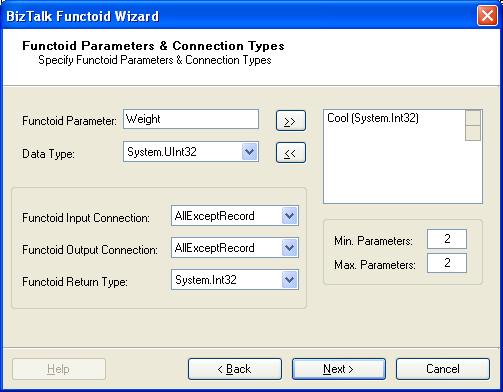The image size is (503, 392).
Task: Click the disabled Help button
Action: click(x=59, y=369)
